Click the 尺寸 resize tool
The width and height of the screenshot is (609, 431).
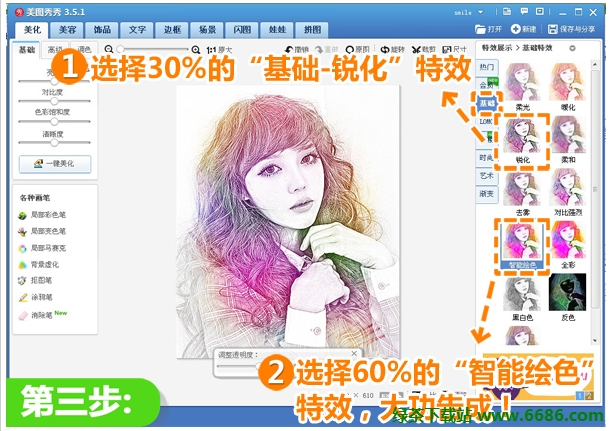[454, 49]
